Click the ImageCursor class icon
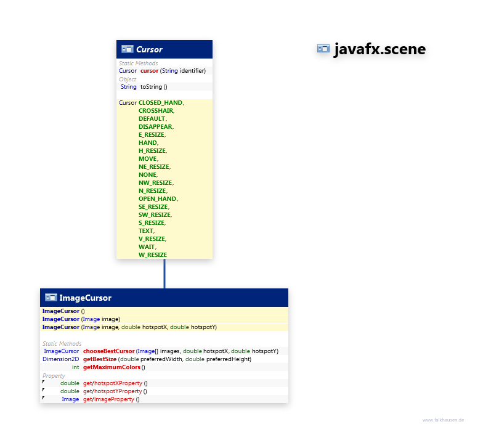The height and width of the screenshot is (448, 499). [x=51, y=298]
